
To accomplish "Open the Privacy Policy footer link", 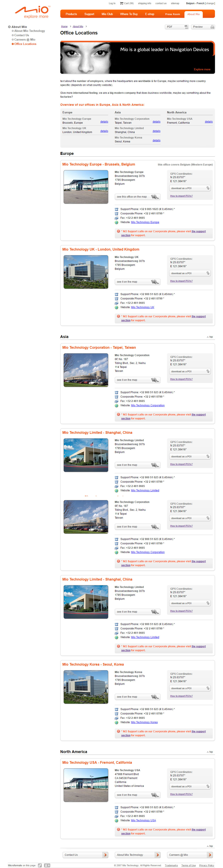I will 206,865.
